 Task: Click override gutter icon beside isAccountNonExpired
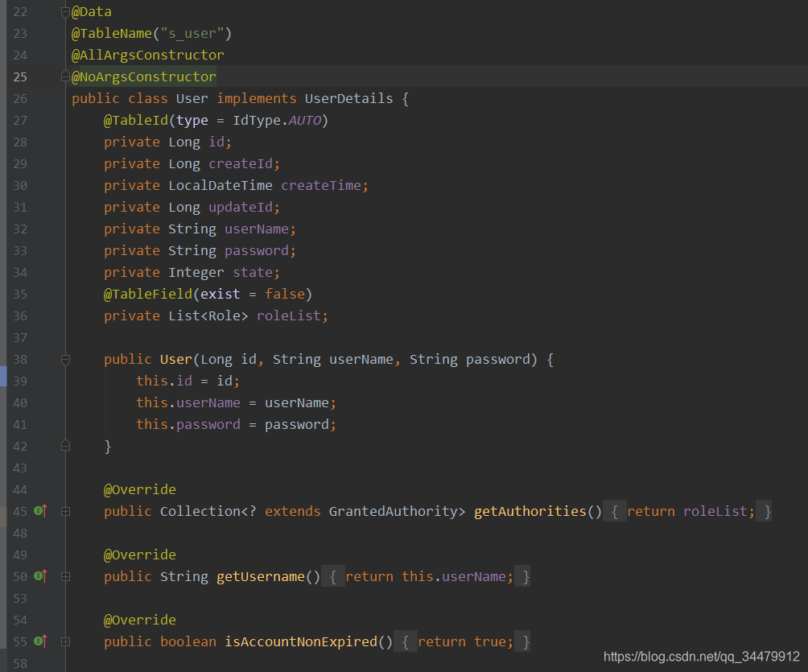pos(40,641)
